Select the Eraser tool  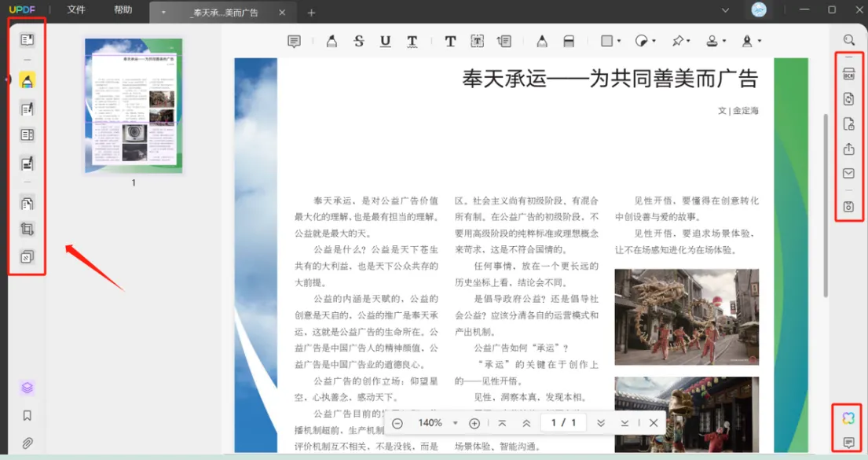click(569, 41)
